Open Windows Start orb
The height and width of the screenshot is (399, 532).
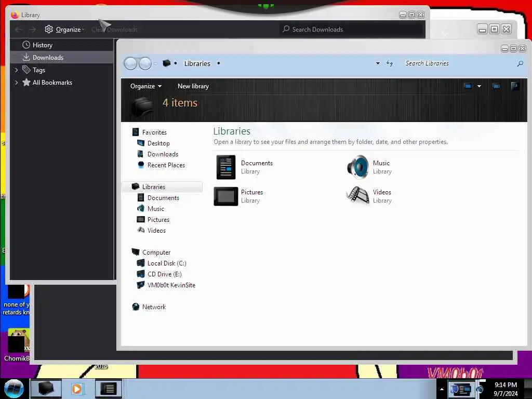[14, 389]
